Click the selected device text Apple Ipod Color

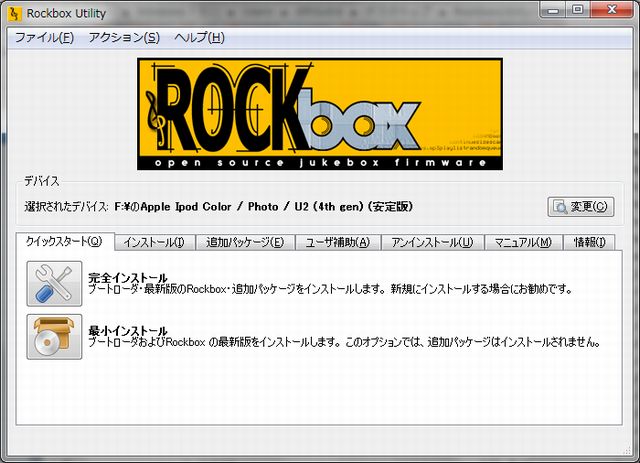coord(264,207)
